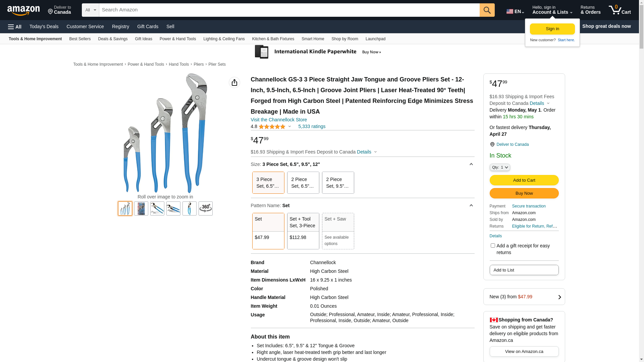Open the Qty quantity dropdown

point(500,167)
